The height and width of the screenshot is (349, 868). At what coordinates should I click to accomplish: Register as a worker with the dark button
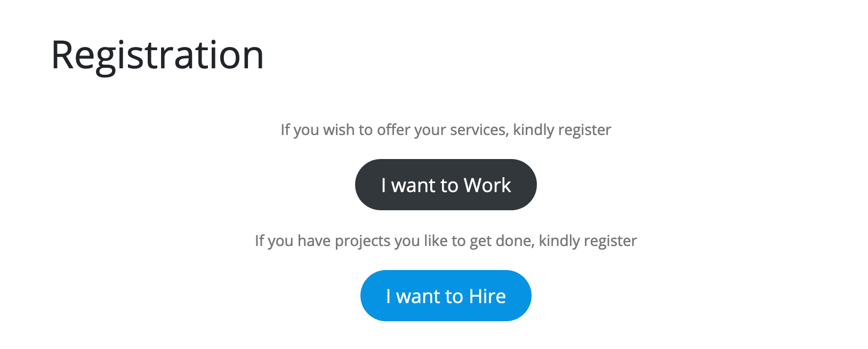[446, 185]
